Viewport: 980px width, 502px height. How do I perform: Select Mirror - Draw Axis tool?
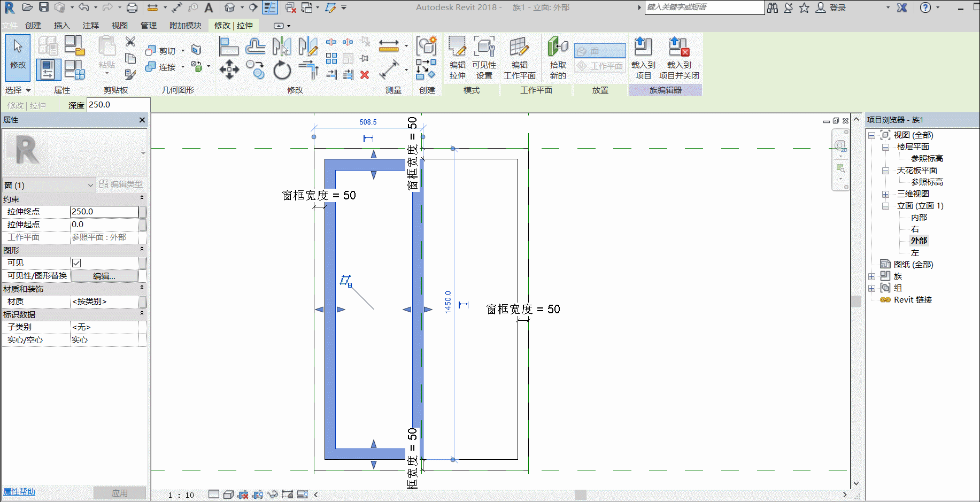click(x=308, y=47)
